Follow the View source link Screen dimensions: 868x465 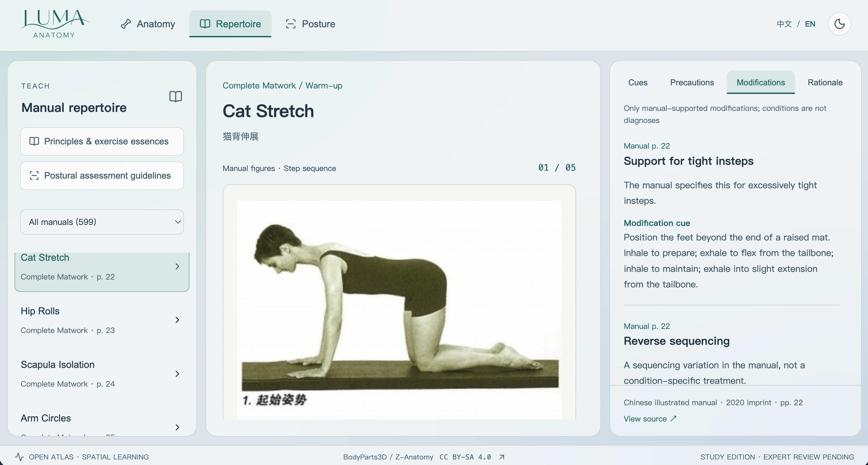650,419
